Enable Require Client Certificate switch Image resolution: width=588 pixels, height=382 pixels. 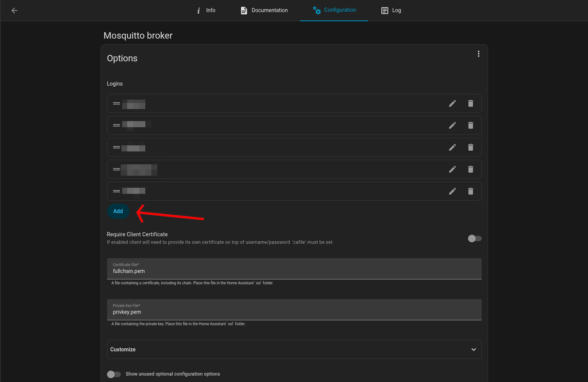[474, 239]
